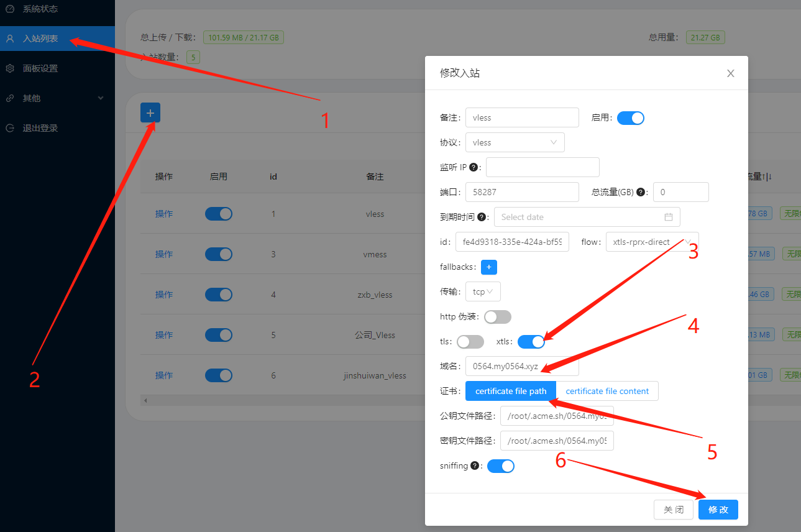The height and width of the screenshot is (532, 801).
Task: Click the help icon beside sniffing
Action: (476, 465)
